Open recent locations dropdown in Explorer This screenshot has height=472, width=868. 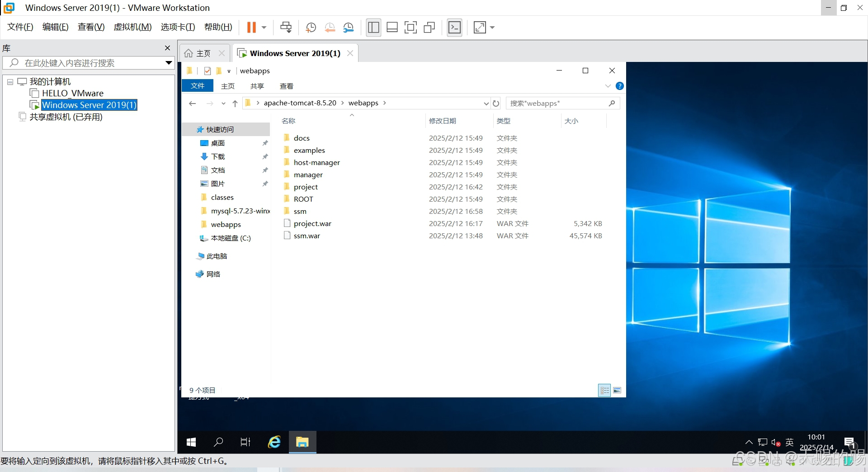click(223, 104)
